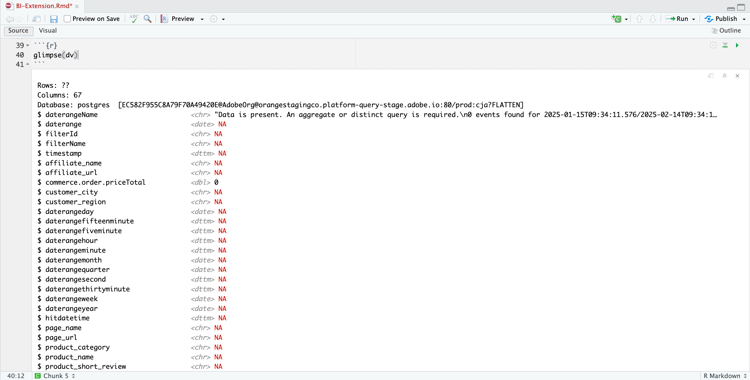
Task: Click the daterangeyear output row
Action: [132, 309]
